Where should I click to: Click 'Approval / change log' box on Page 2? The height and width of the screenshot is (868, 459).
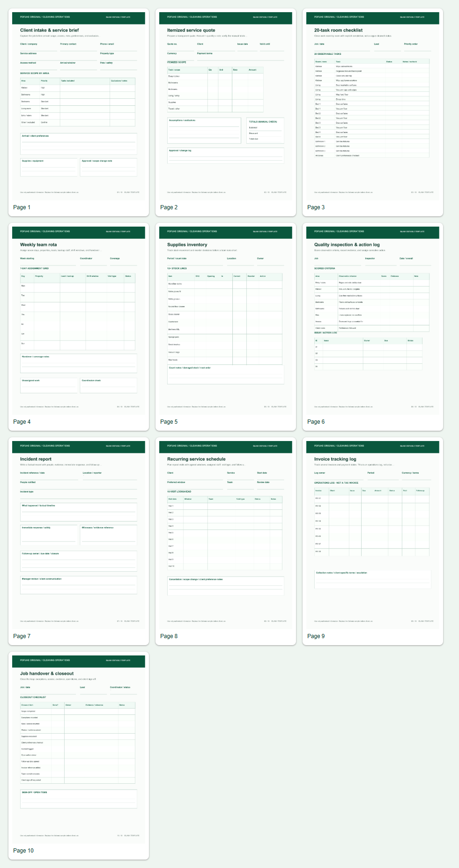(x=226, y=155)
